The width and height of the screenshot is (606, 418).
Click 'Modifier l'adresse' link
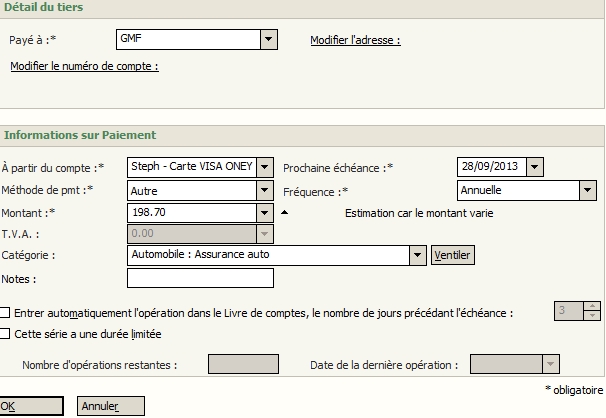coord(355,40)
